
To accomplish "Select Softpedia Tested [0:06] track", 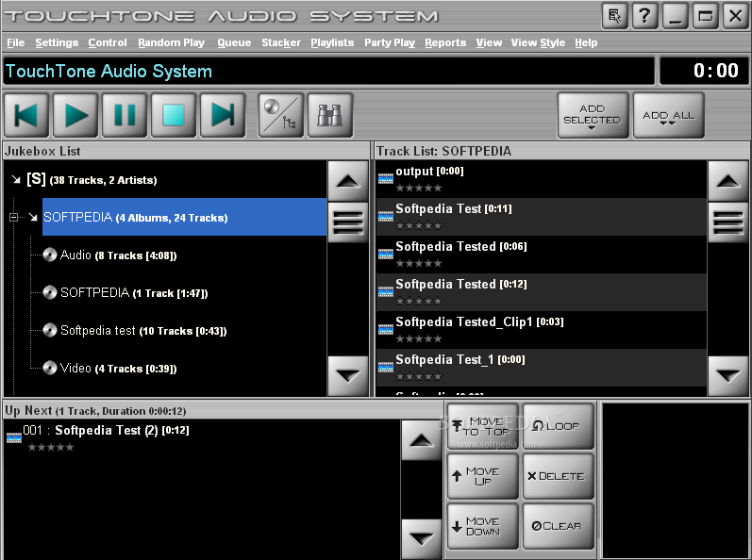I will pos(542,255).
